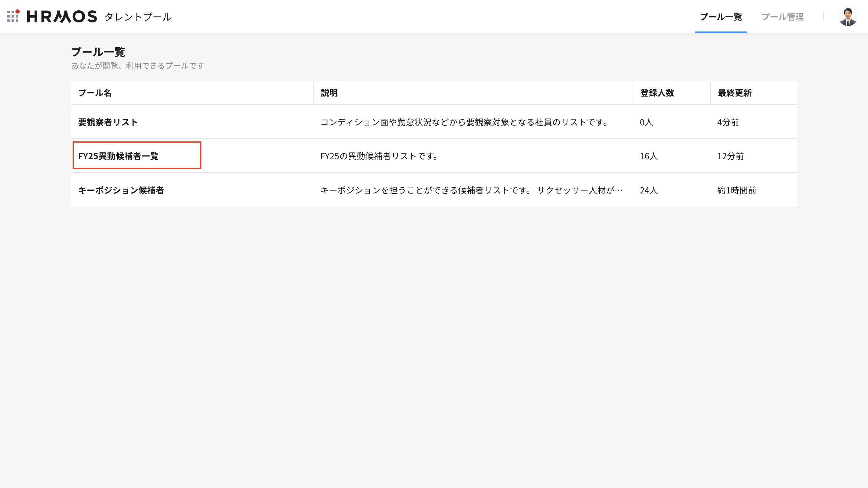
Task: Click the 最終更新 column header
Action: [x=735, y=93]
